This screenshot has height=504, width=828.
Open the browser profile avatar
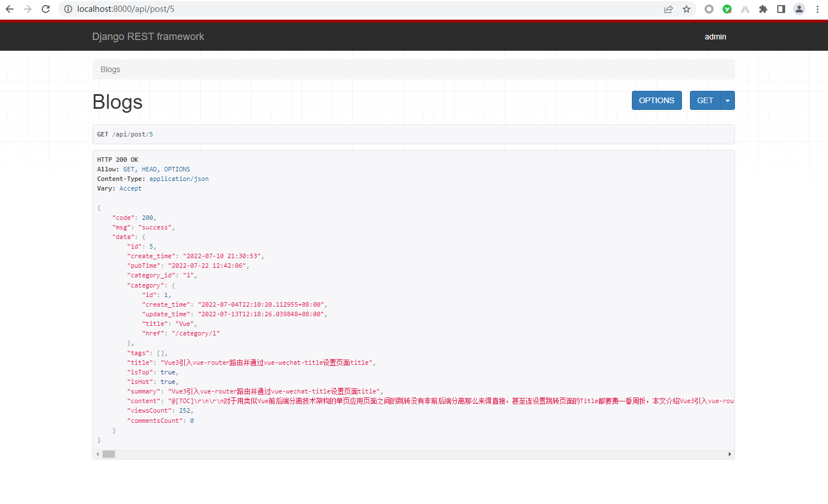[x=799, y=9]
